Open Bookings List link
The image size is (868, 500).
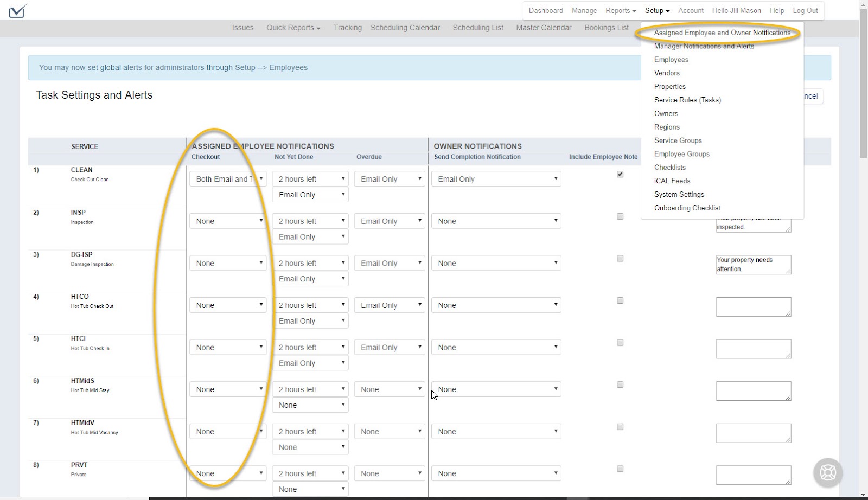607,28
